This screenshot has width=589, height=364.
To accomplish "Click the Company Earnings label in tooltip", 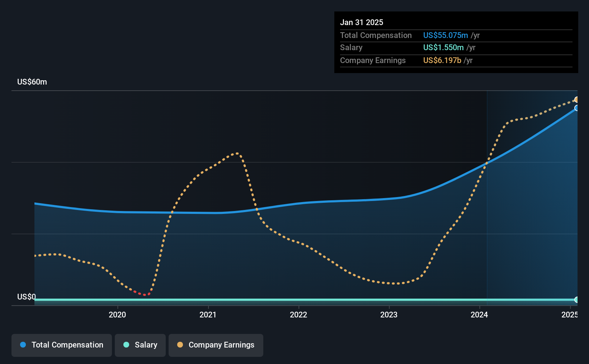I will pyautogui.click(x=373, y=60).
